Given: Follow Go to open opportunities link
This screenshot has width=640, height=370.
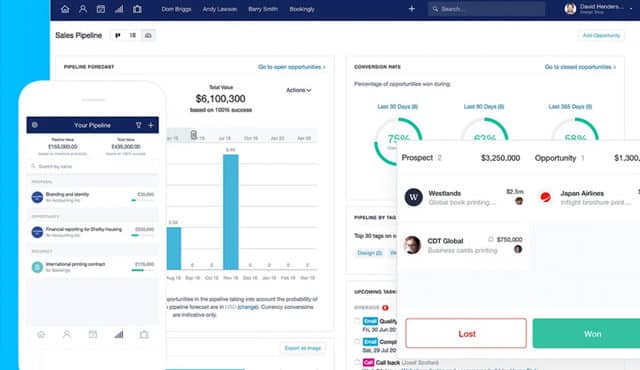Looking at the screenshot, I should (291, 67).
